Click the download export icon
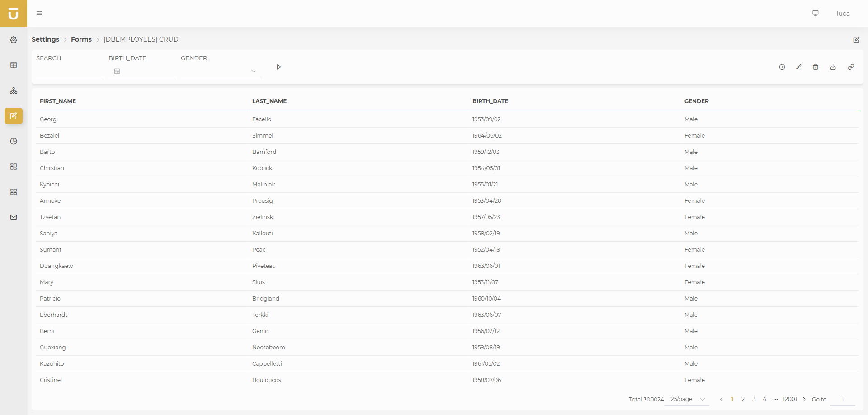The image size is (868, 415). pyautogui.click(x=833, y=67)
